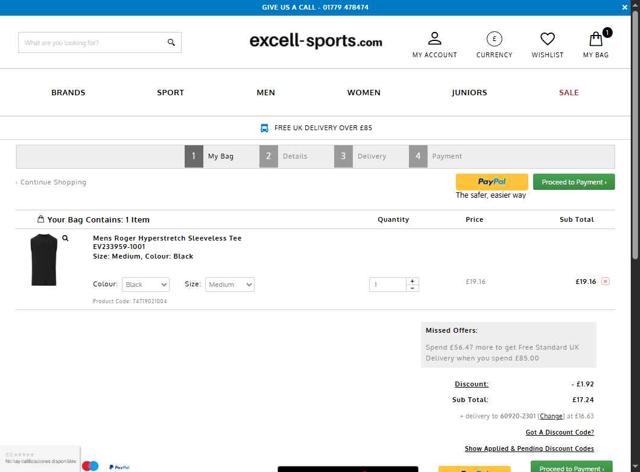
Task: Zoom the product image magnifier icon
Action: [x=65, y=238]
